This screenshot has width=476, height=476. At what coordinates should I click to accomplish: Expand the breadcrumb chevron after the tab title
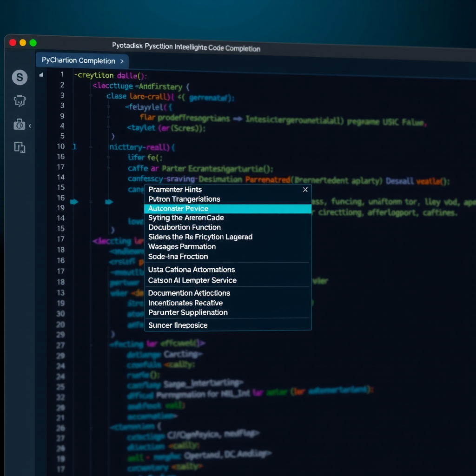122,60
